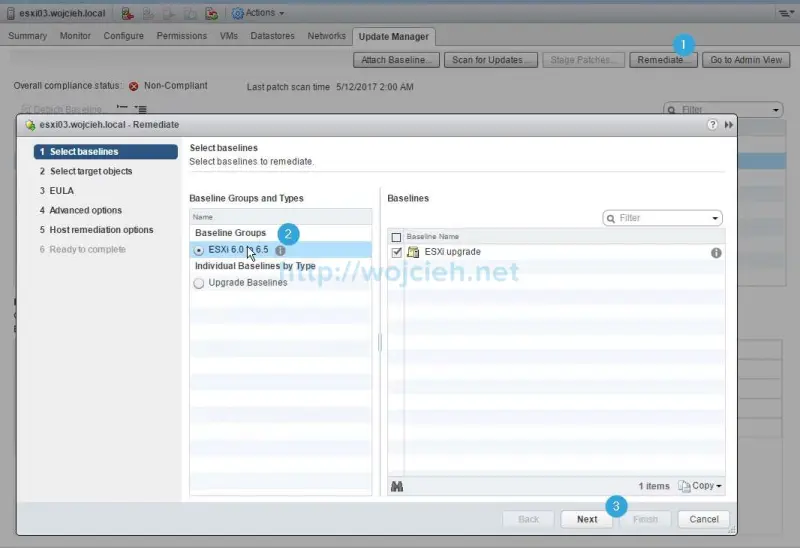Click the info icon on the ESXi upgrade row
The image size is (800, 548).
pyautogui.click(x=716, y=253)
